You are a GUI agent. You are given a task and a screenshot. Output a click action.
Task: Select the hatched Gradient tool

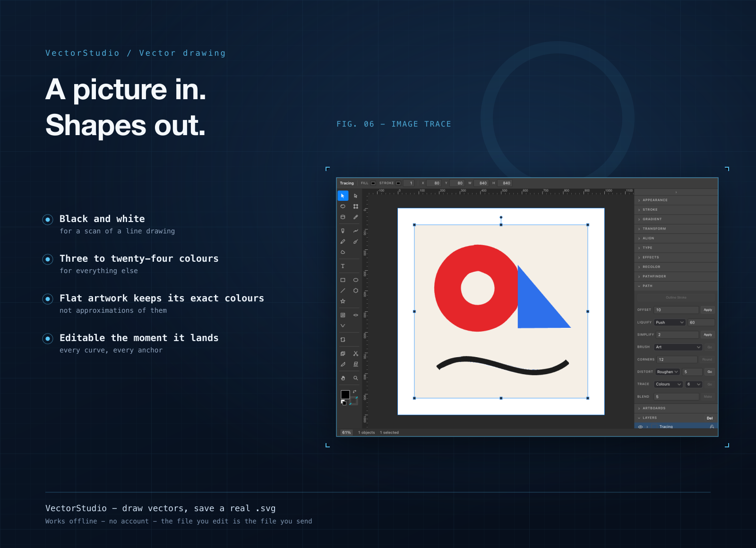[x=343, y=315]
